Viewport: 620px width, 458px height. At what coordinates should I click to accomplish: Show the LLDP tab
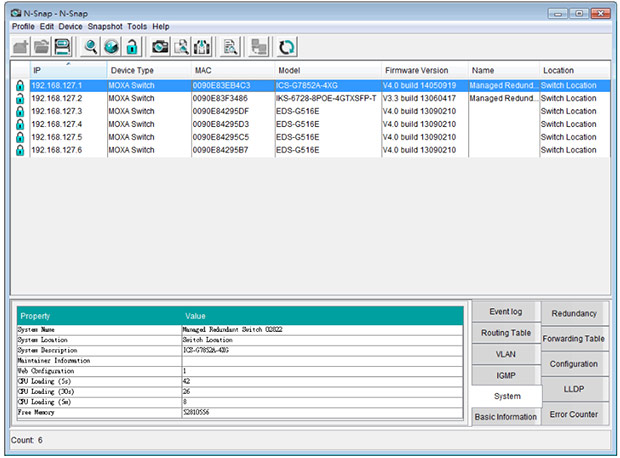coord(574,389)
